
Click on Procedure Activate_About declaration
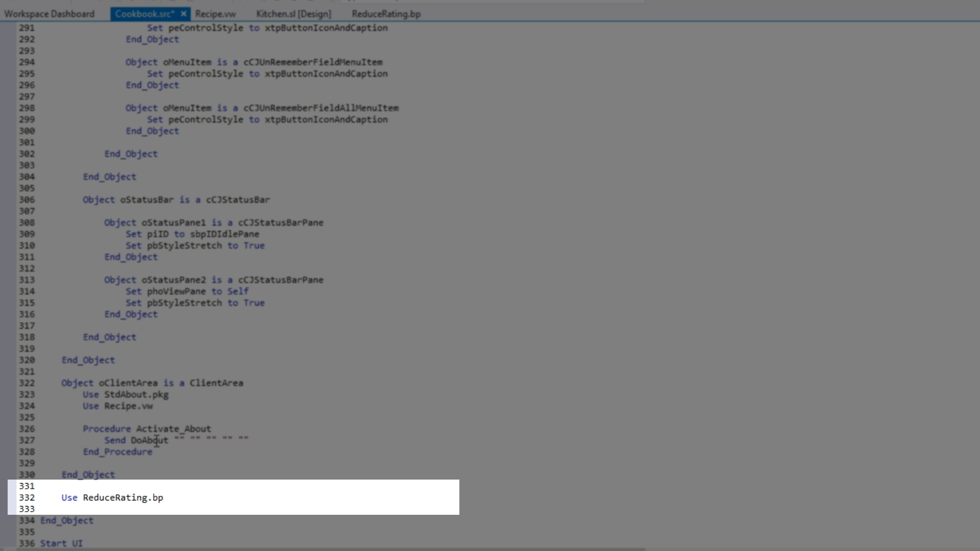point(146,429)
